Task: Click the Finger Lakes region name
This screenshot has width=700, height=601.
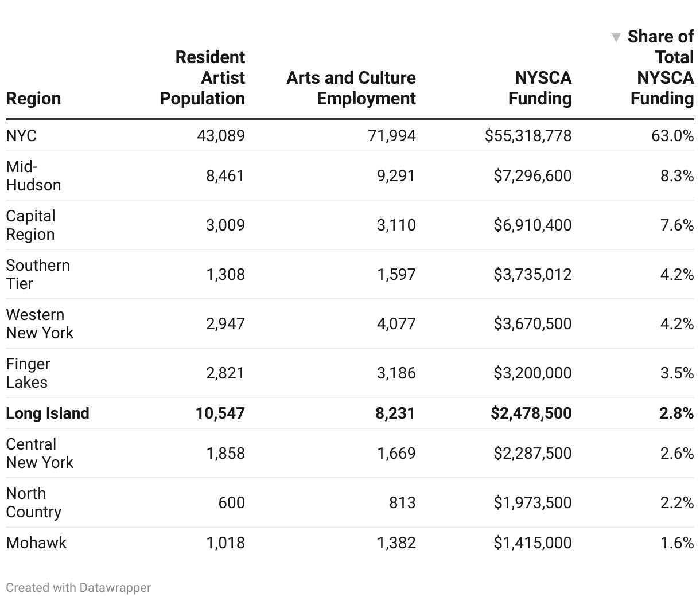Action: (28, 373)
